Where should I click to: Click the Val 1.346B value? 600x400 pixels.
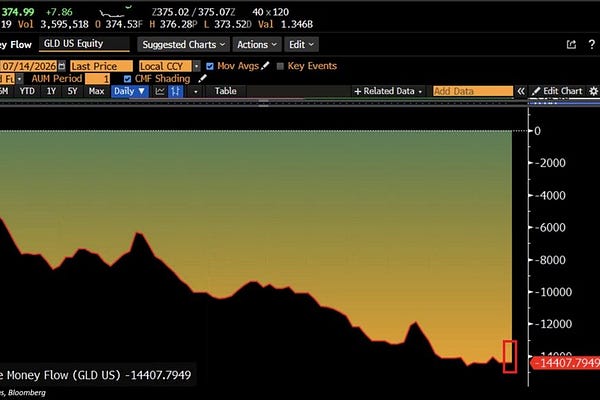click(285, 24)
